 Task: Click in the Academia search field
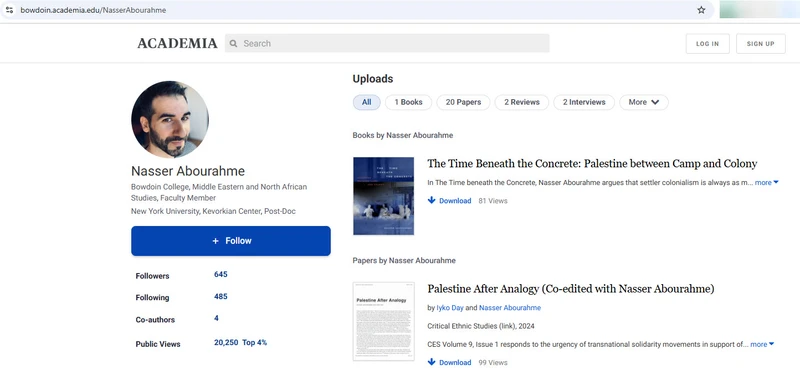coord(387,43)
